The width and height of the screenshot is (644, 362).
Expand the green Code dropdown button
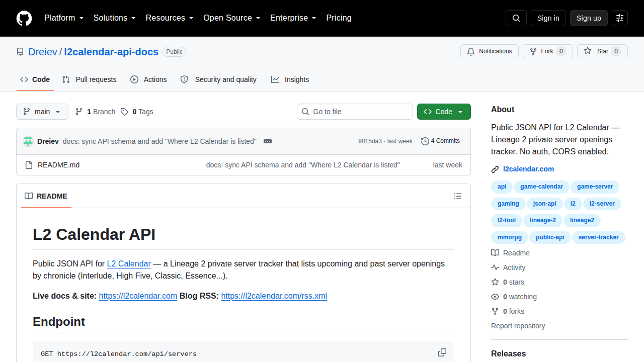pyautogui.click(x=444, y=112)
